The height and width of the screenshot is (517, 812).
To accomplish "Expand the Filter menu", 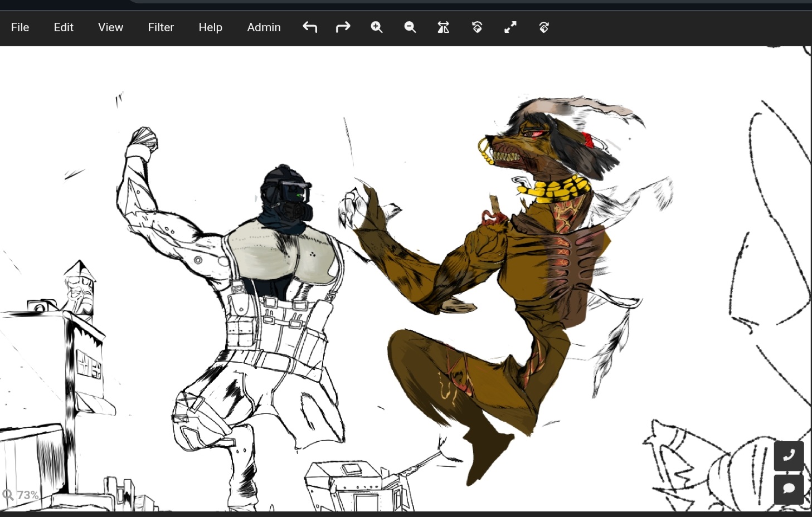I will coord(161,27).
